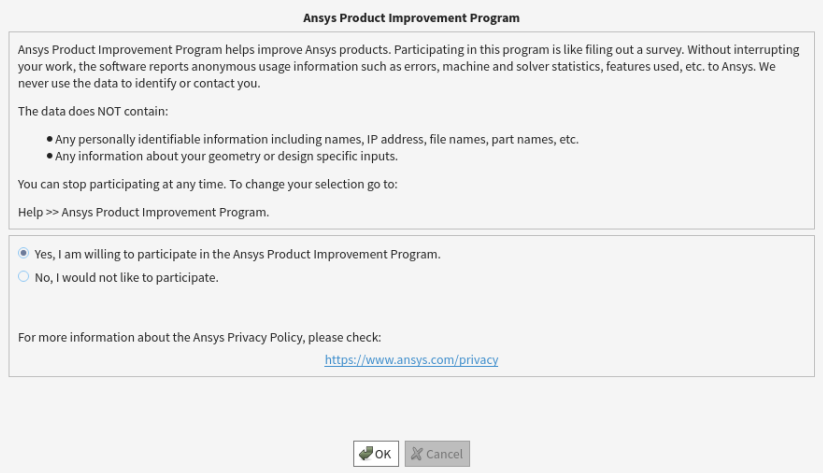Click the second bullet point dot
The width and height of the screenshot is (823, 473).
pos(49,156)
